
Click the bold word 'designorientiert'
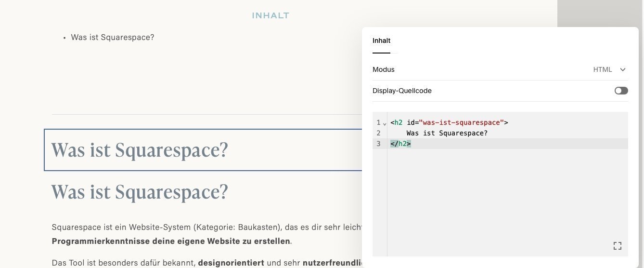[x=231, y=263]
